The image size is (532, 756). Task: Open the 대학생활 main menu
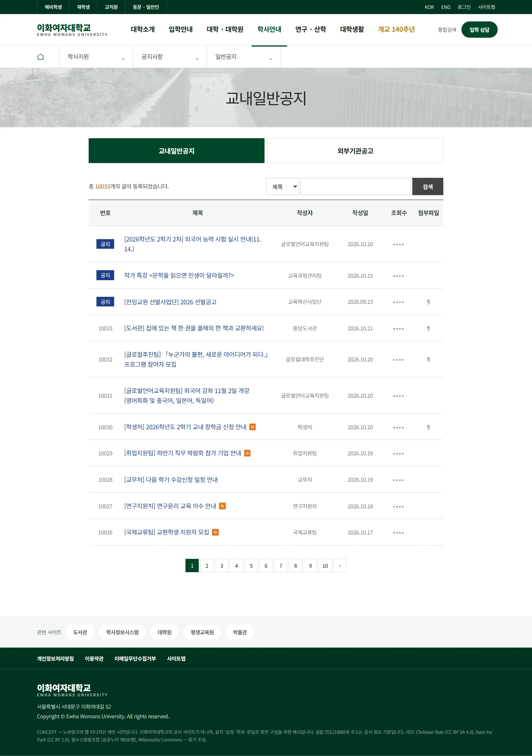[x=352, y=30]
